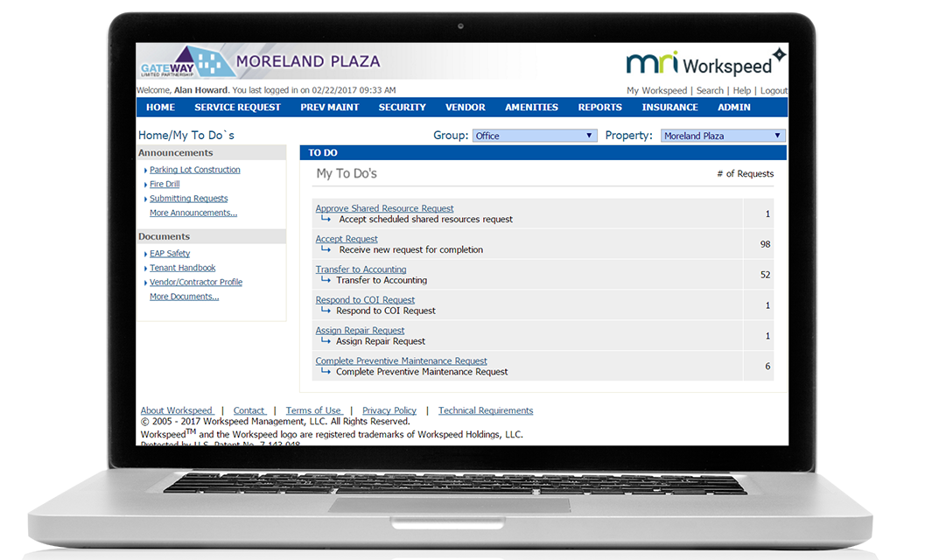View More Announcements link
The height and width of the screenshot is (560, 925).
(x=193, y=213)
